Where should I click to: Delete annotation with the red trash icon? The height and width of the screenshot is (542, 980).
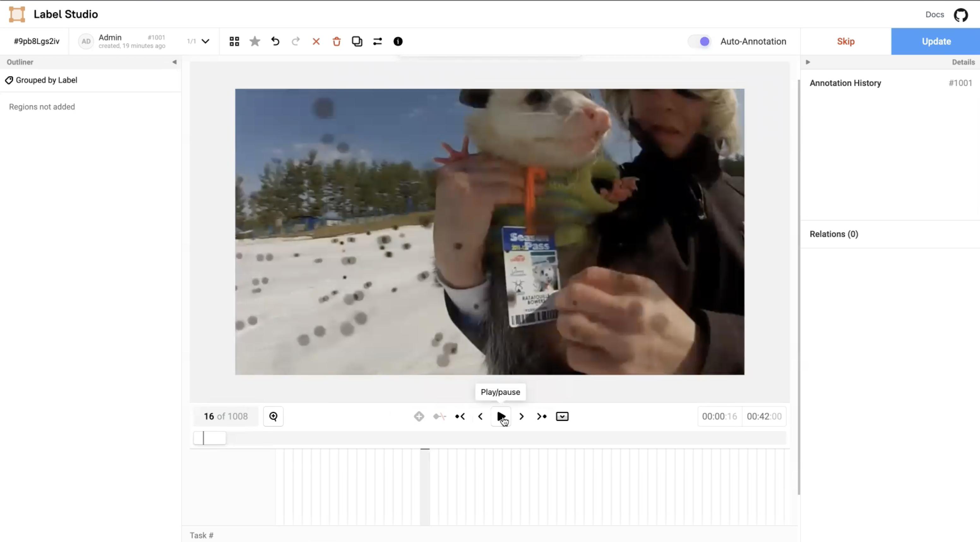pos(337,41)
